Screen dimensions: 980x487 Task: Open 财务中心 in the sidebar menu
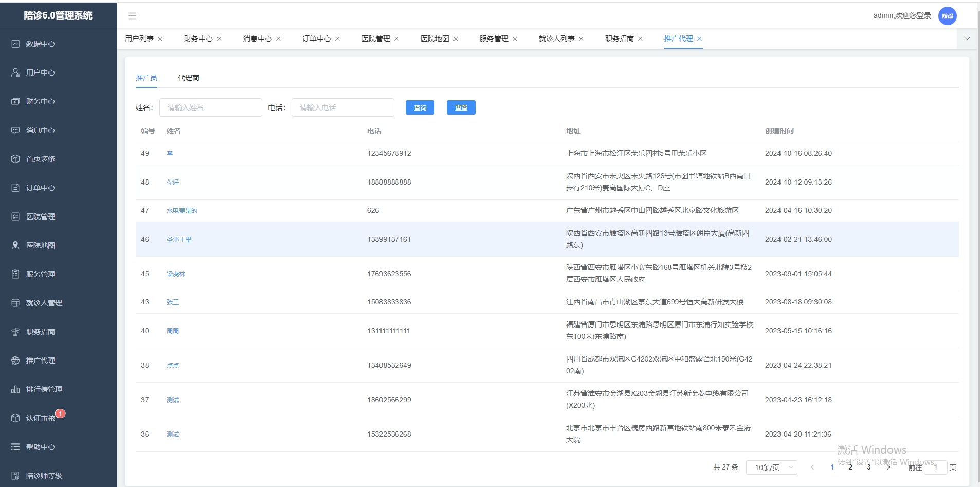[41, 101]
